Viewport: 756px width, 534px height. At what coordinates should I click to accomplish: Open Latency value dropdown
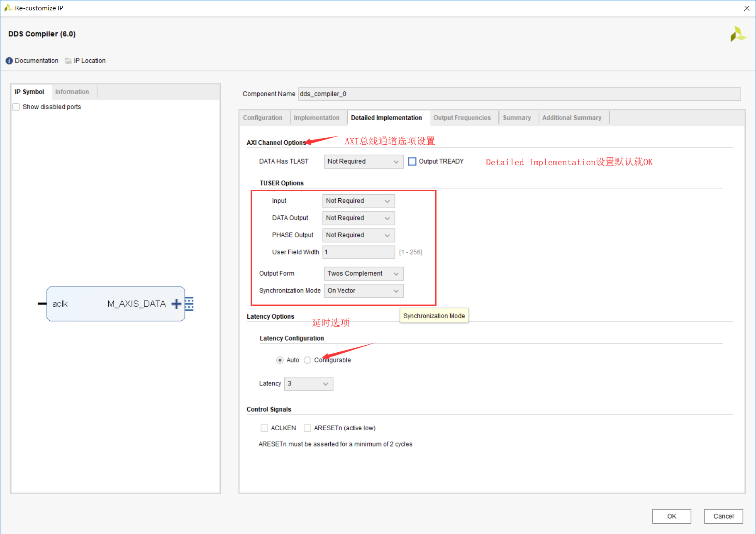pos(308,384)
